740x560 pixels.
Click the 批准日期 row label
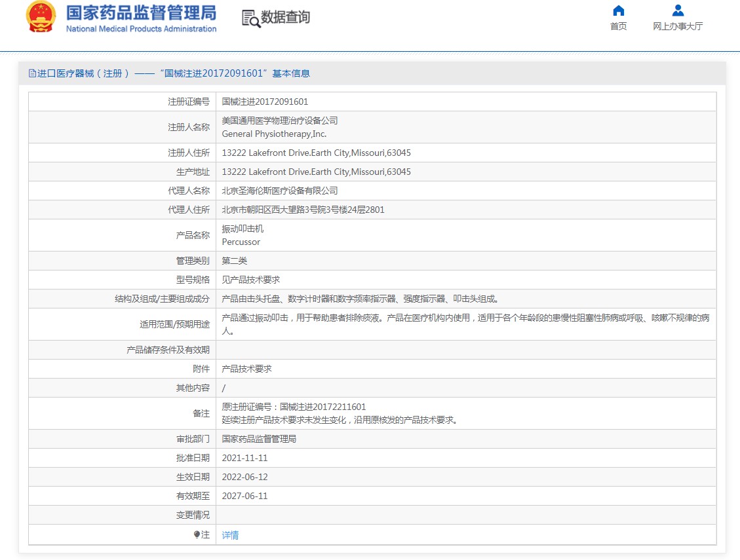click(193, 458)
